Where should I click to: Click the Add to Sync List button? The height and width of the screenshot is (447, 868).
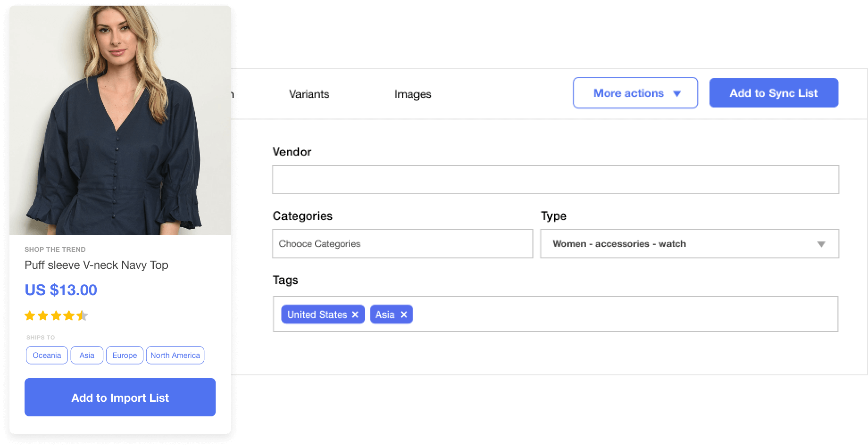pos(773,93)
